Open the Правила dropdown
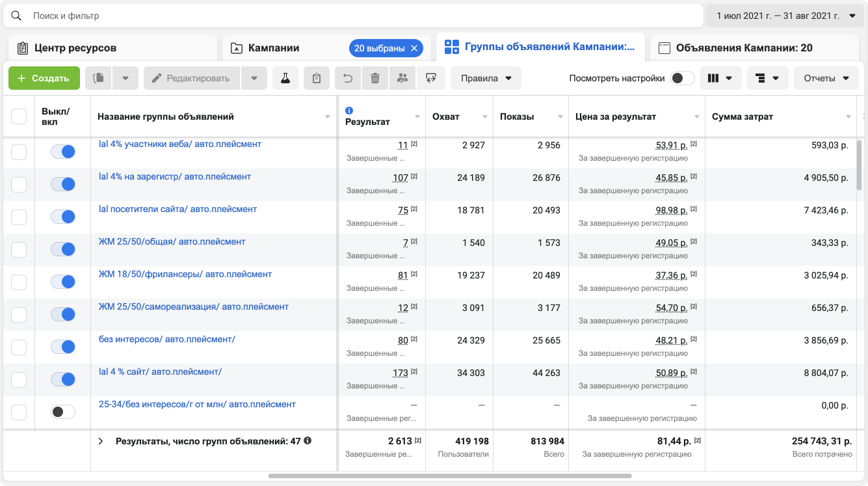 (486, 78)
